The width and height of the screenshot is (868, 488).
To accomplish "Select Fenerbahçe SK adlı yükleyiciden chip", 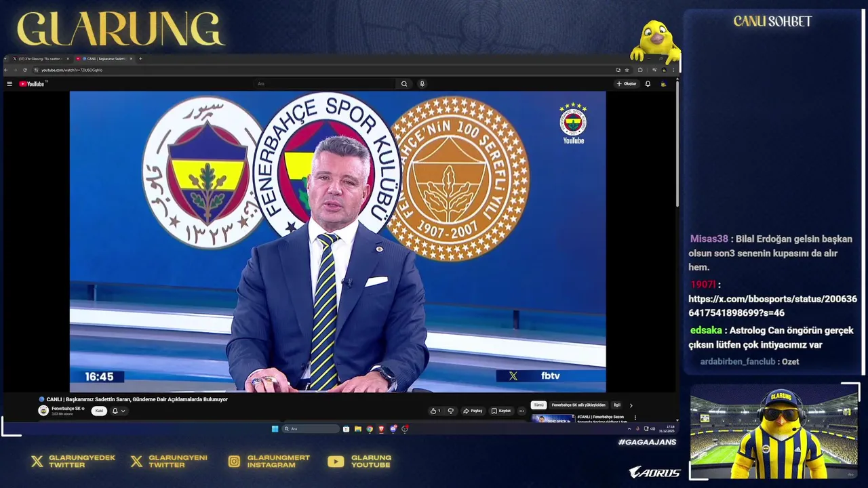I will tap(578, 405).
